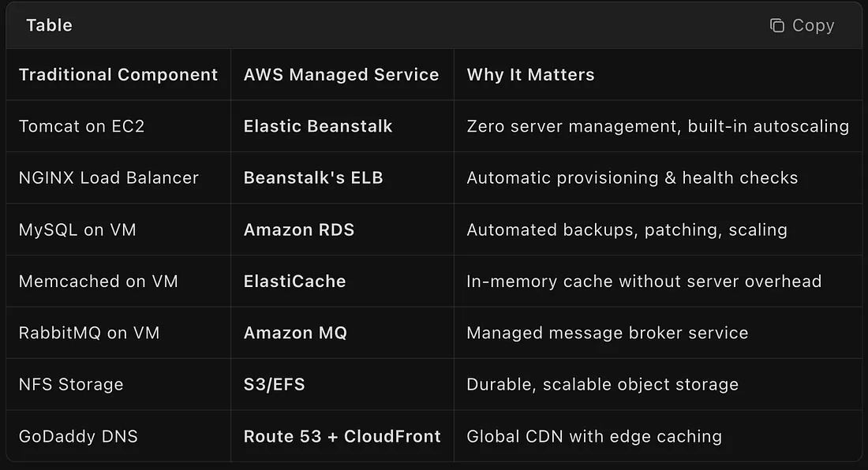Click the Beanstalk's ELB cell
Screen dimensions: 868x470
(313, 178)
